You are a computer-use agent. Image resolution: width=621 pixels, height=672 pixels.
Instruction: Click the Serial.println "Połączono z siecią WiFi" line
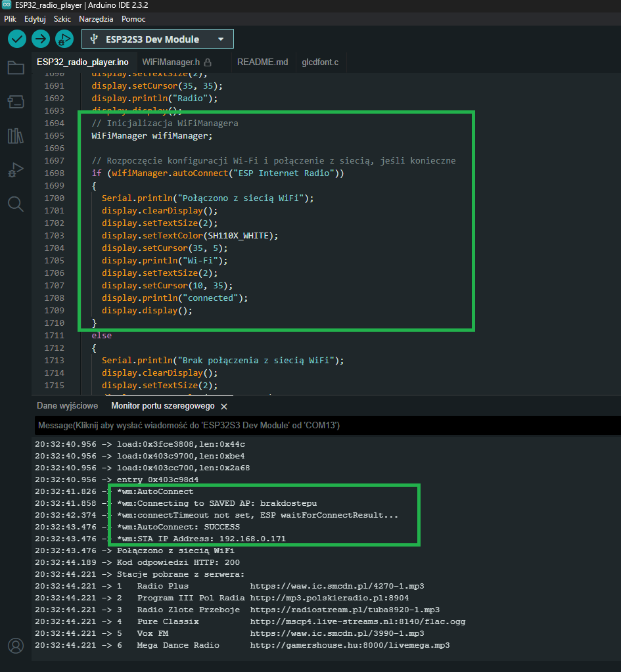coord(208,198)
